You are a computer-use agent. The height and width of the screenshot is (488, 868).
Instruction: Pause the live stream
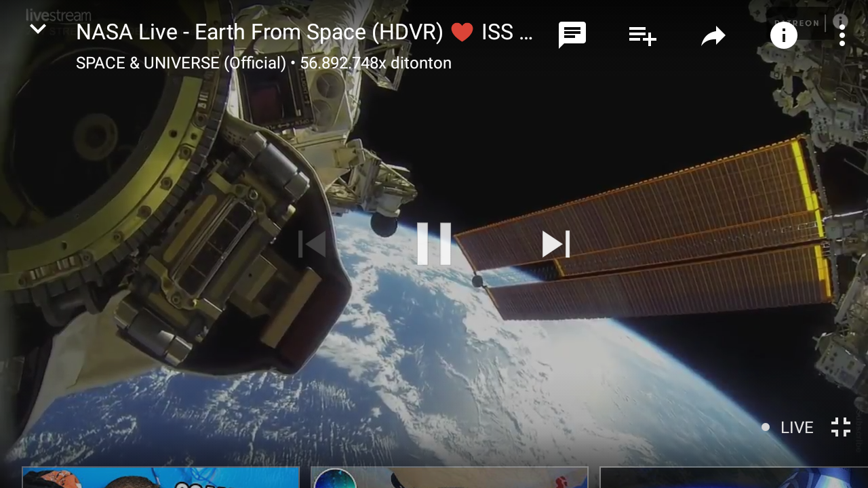(434, 244)
